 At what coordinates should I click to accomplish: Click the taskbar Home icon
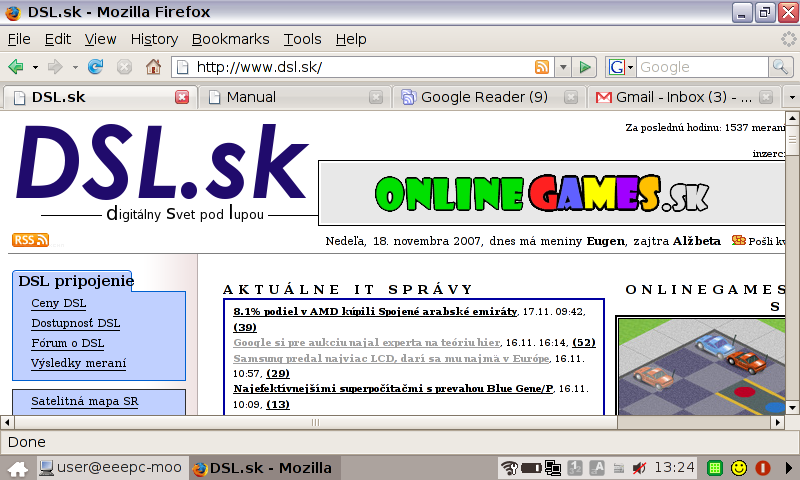(17, 468)
